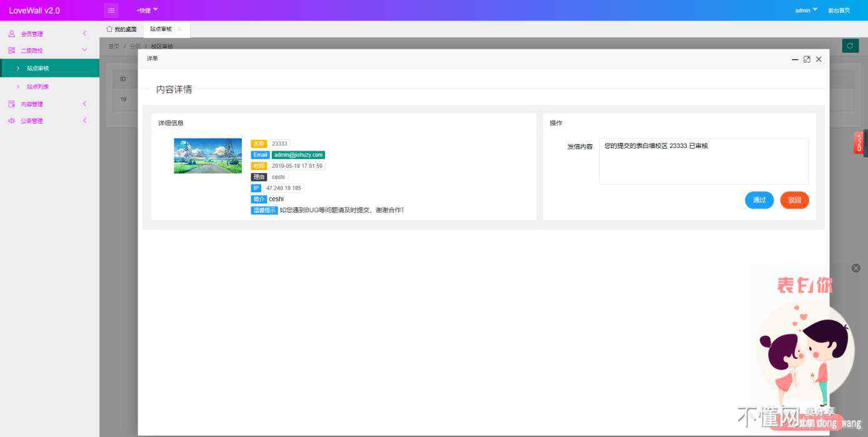The width and height of the screenshot is (868, 437).
Task: Minimize the 详单 dialog window
Action: point(795,59)
